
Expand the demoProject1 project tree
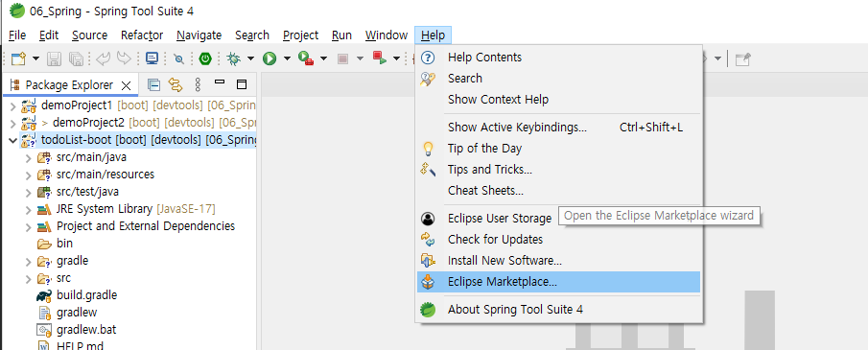12,106
